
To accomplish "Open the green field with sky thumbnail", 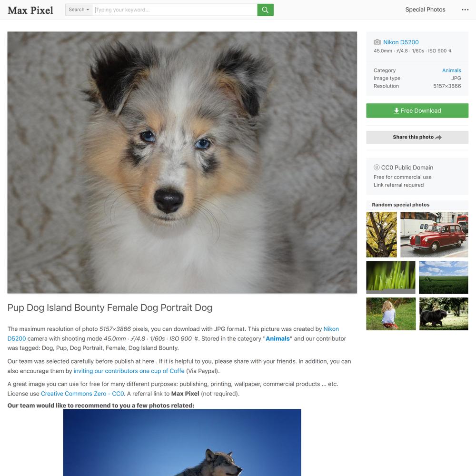I will 444,277.
